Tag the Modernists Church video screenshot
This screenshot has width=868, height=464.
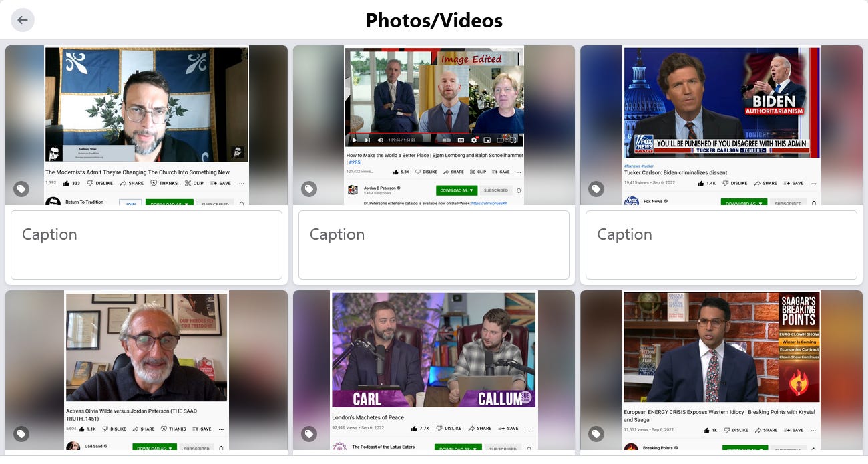click(21, 189)
